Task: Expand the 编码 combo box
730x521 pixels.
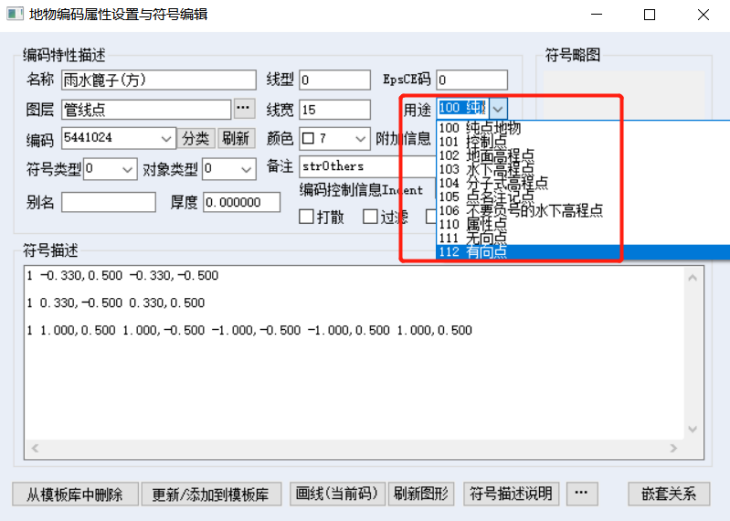Action: 166,138
